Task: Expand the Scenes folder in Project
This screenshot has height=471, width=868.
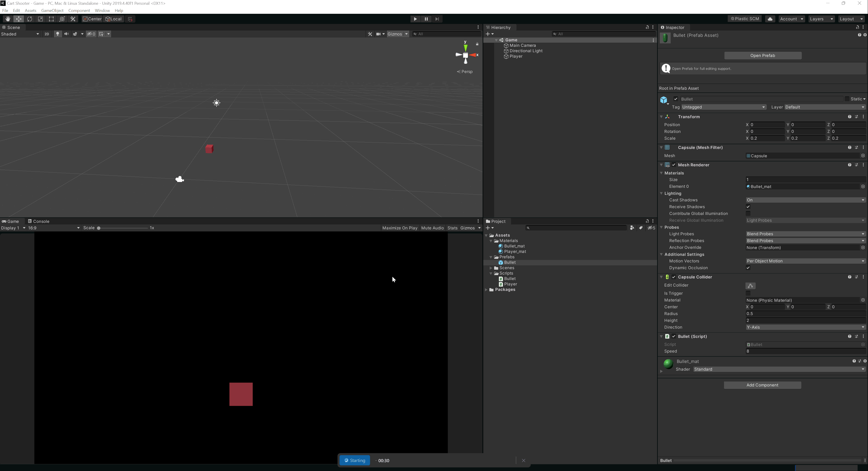Action: click(491, 268)
